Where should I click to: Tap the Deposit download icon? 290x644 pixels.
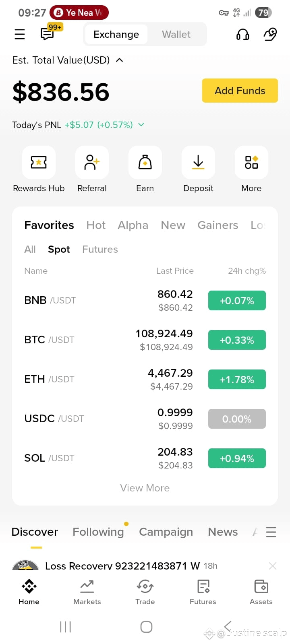(x=198, y=162)
